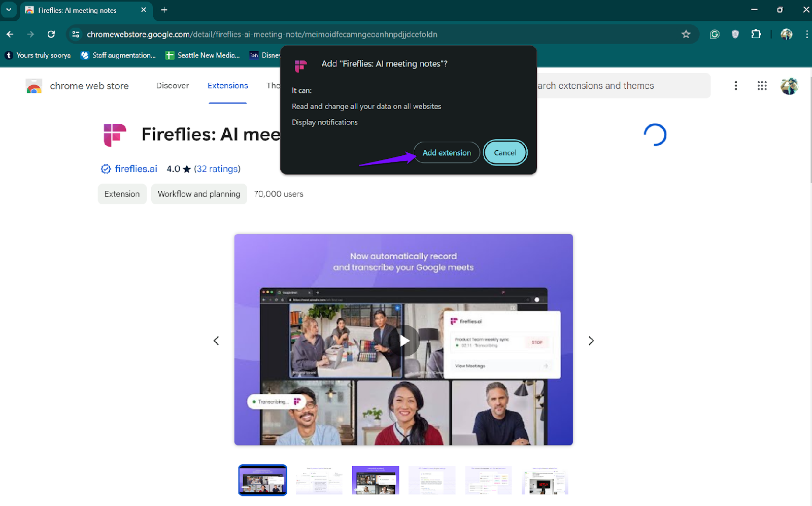The width and height of the screenshot is (812, 506).
Task: Click the Fireflies icon in the dialog
Action: coord(300,66)
